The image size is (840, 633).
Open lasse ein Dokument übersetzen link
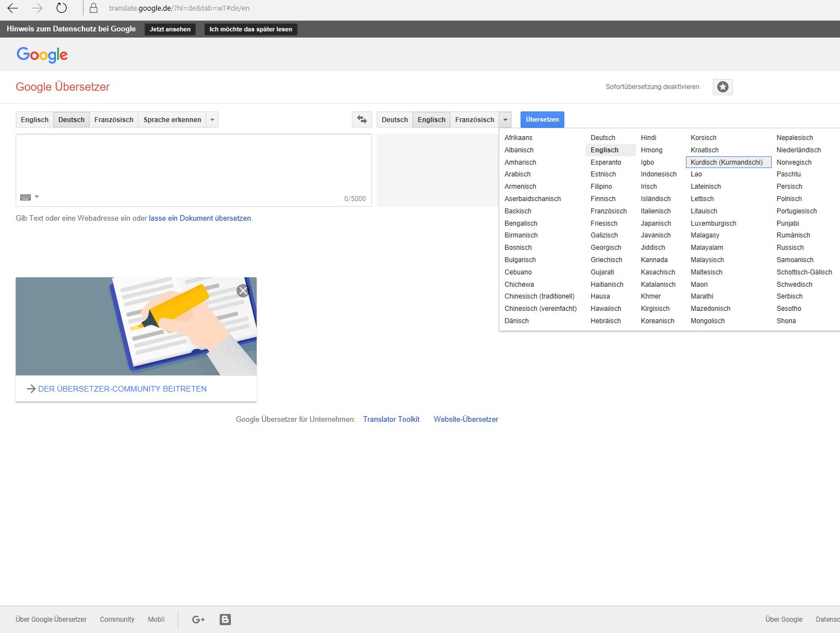pyautogui.click(x=200, y=218)
